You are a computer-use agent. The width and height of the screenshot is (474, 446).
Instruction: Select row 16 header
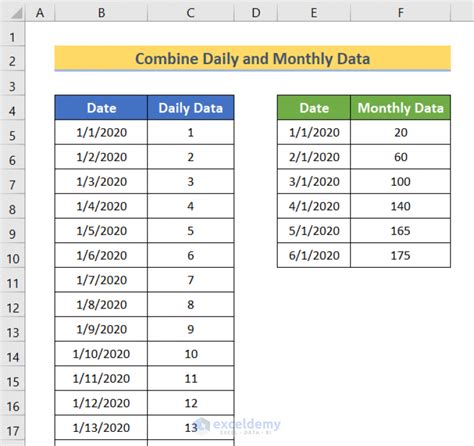(x=12, y=404)
